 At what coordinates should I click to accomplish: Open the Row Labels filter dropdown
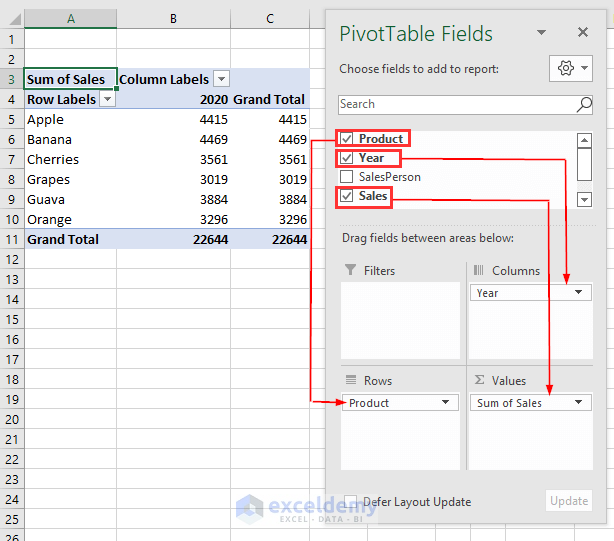(x=107, y=99)
